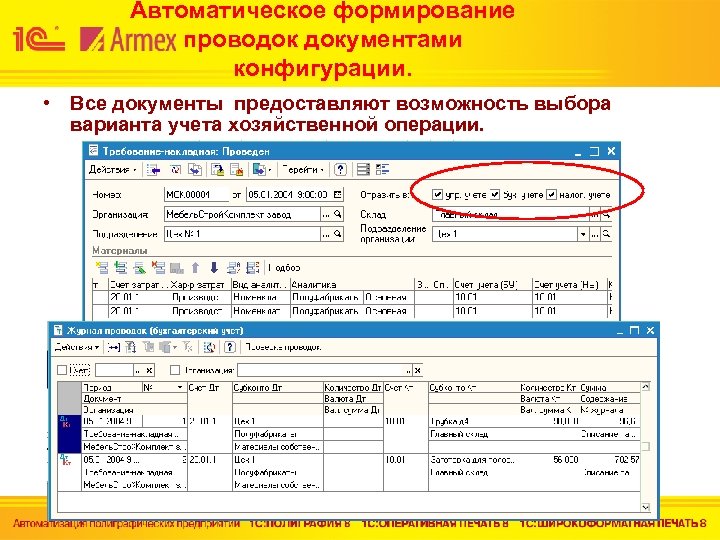Select second journal entry Дт/Кт icon
The width and height of the screenshot is (720, 540).
(x=65, y=460)
